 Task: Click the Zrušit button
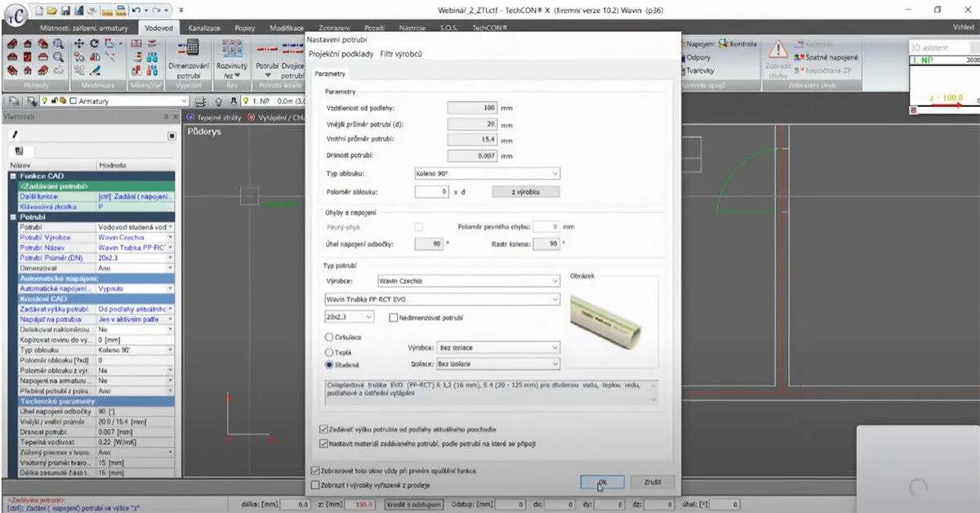pos(652,482)
